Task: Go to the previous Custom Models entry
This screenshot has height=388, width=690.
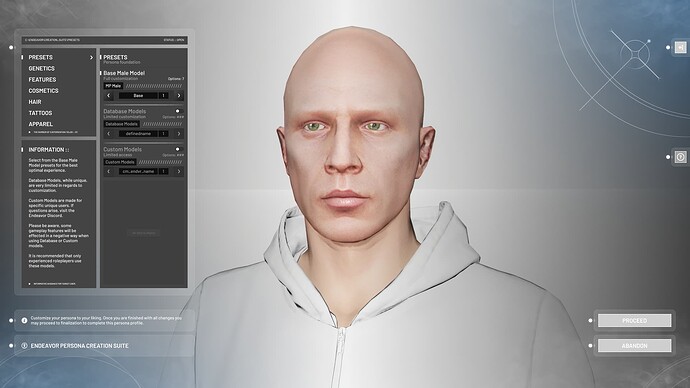Action: 109,171
